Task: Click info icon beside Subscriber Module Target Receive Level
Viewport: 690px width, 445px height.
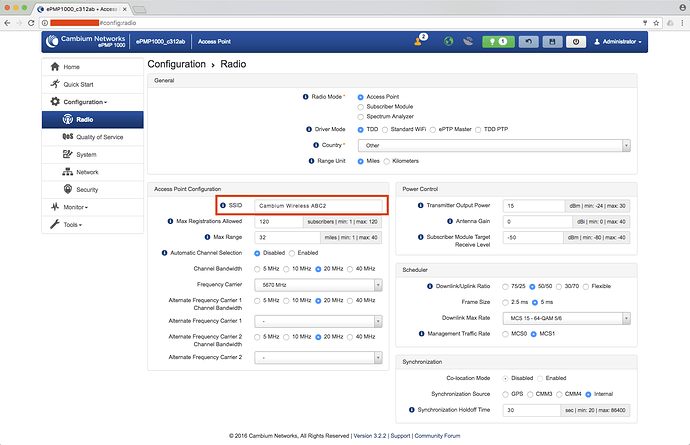Action: 420,237
